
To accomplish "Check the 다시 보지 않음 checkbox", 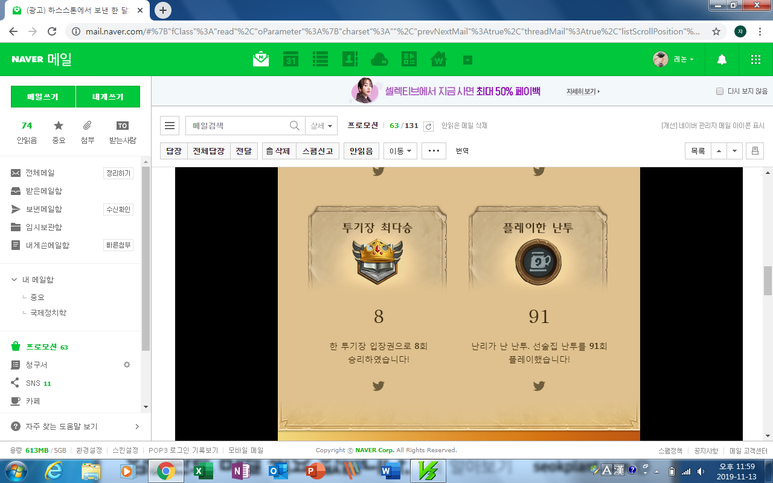I will coord(720,91).
